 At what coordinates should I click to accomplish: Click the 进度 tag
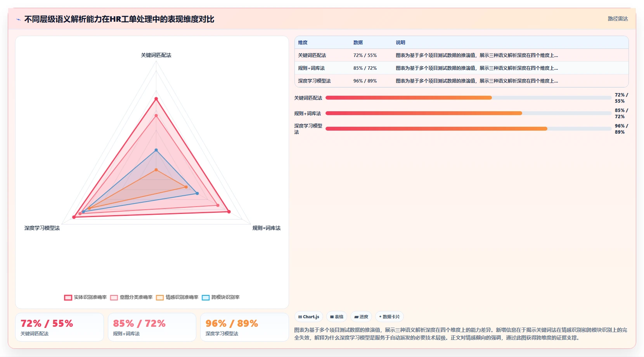(x=361, y=317)
